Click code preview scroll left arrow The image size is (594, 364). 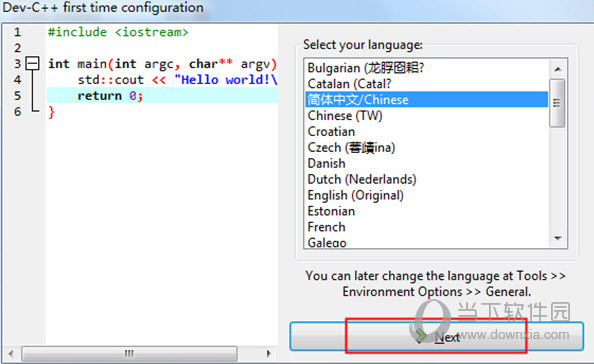(x=11, y=354)
